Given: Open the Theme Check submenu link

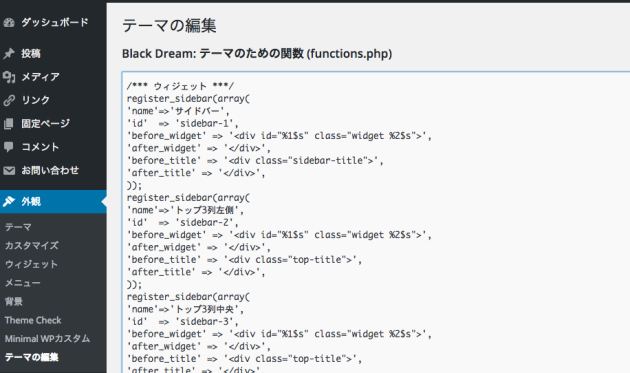Looking at the screenshot, I should pyautogui.click(x=33, y=320).
